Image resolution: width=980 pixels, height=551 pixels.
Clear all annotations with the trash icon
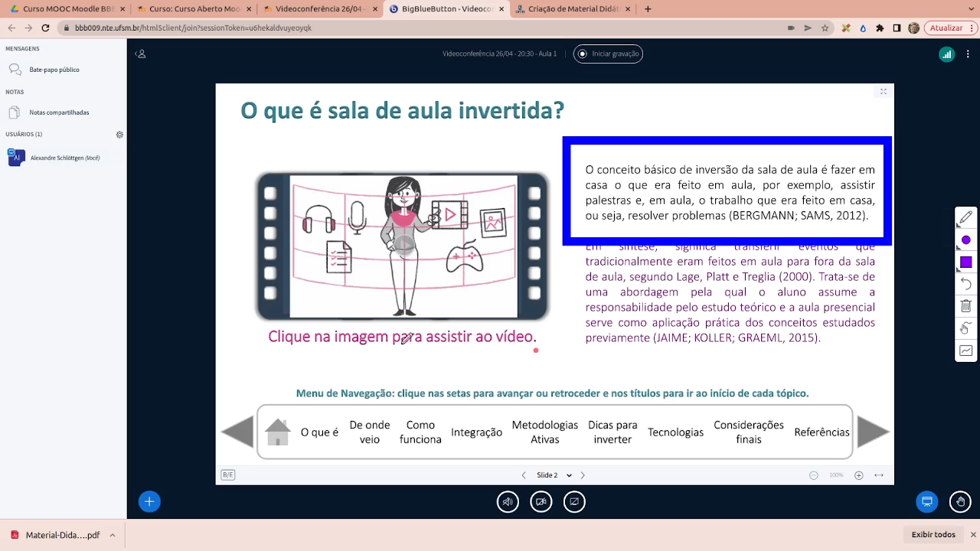[x=965, y=306]
